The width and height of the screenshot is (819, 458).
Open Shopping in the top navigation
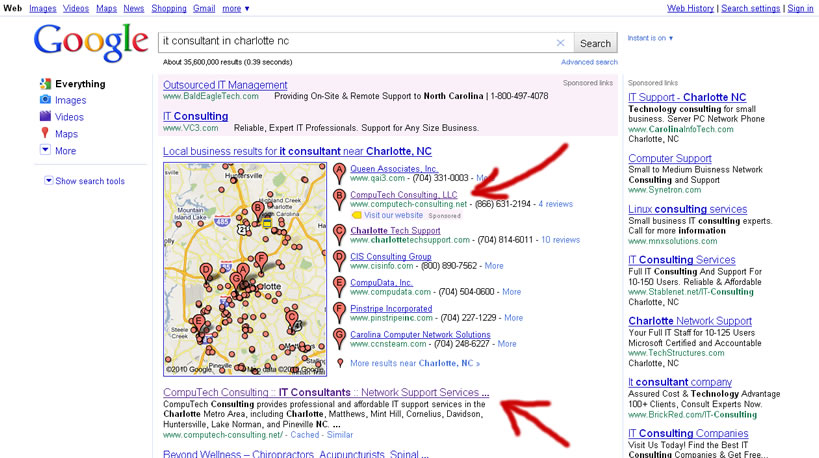click(x=169, y=8)
